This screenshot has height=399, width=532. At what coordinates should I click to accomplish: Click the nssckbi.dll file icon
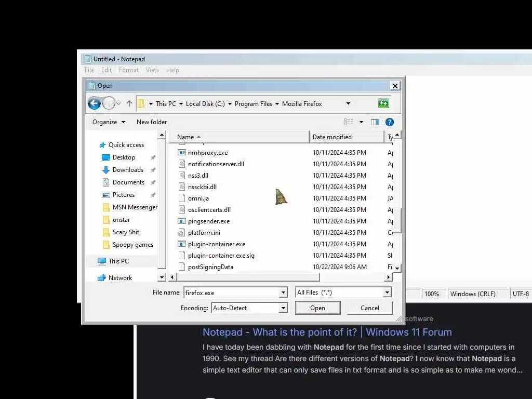[x=182, y=187]
